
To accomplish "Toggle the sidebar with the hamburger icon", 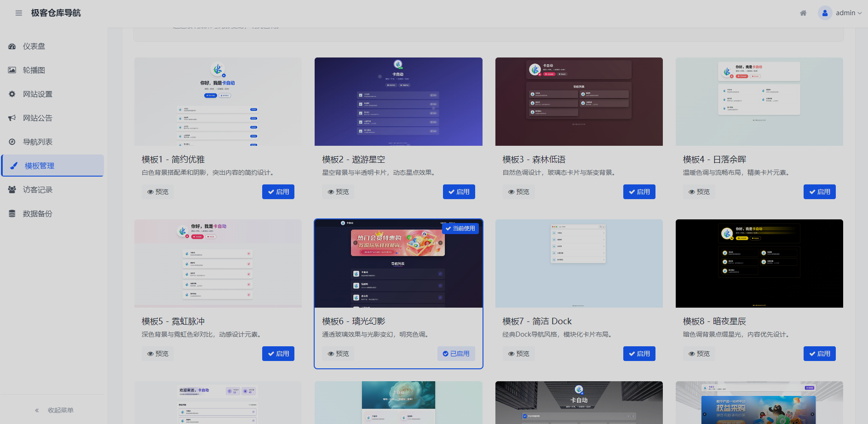I will [19, 13].
